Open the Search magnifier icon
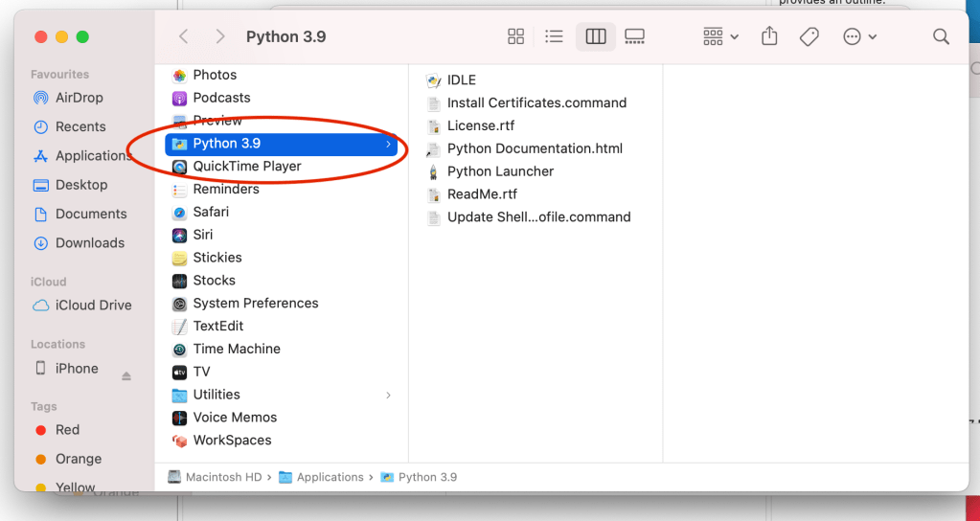The image size is (980, 521). click(941, 36)
